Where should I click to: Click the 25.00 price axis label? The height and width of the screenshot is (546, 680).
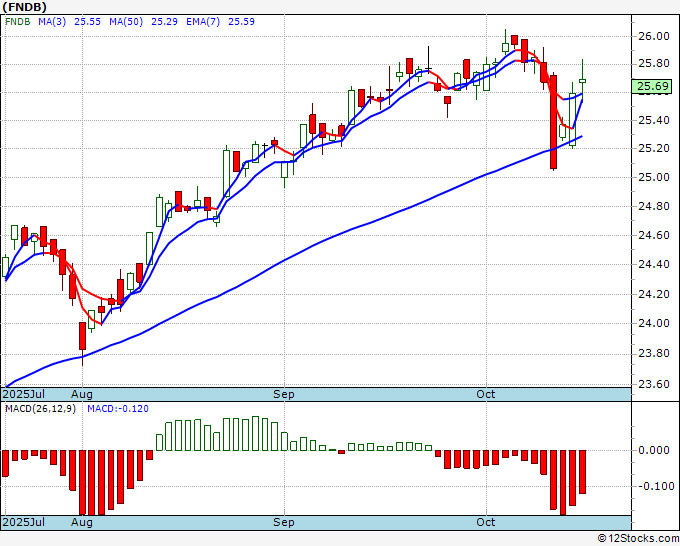(654, 177)
